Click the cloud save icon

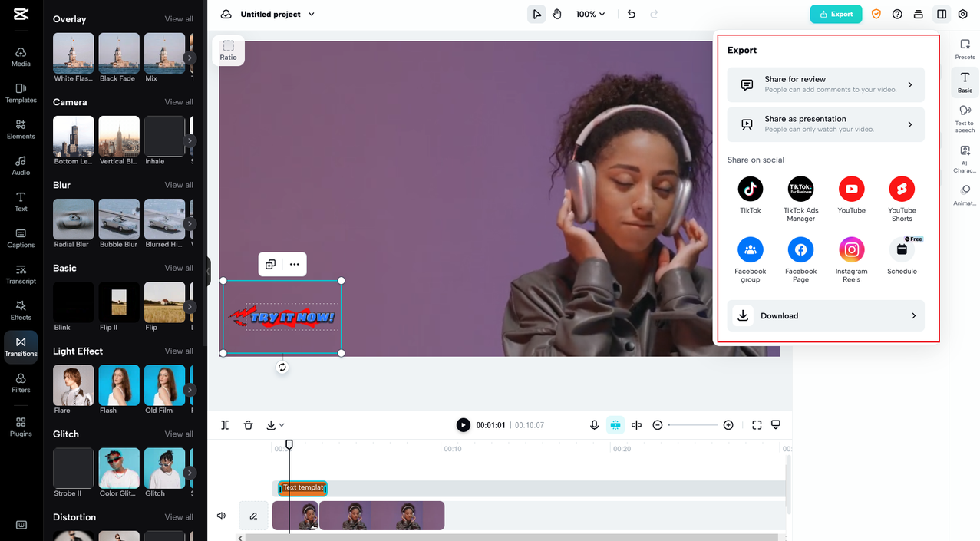coord(226,14)
